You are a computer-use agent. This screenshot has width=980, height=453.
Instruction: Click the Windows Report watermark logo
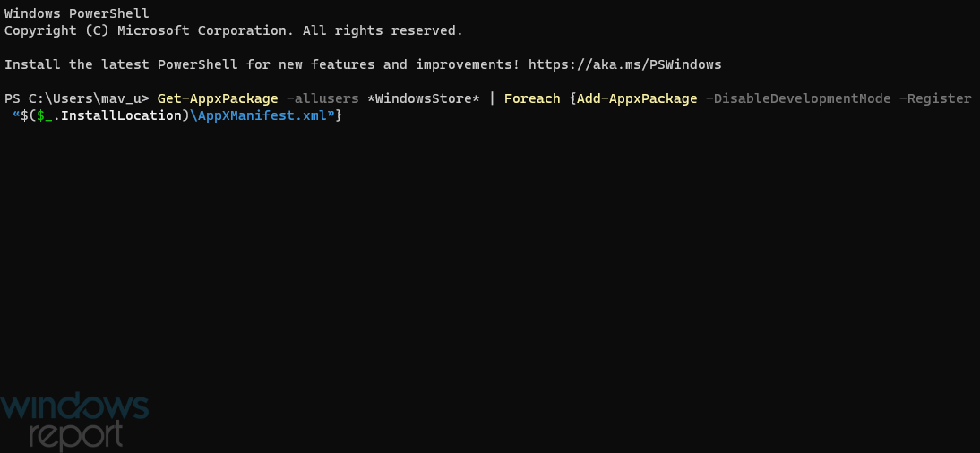pyautogui.click(x=74, y=421)
